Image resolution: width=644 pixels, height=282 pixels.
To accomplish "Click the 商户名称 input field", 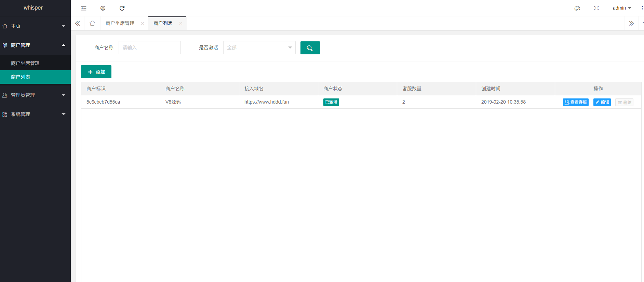I will pos(150,48).
